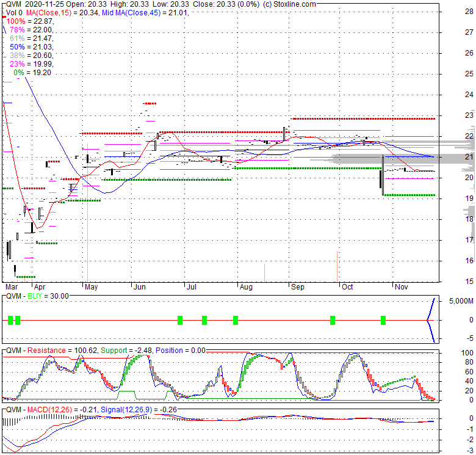
Task: Select the "MA(Close,15)" legend label
Action: [49, 13]
